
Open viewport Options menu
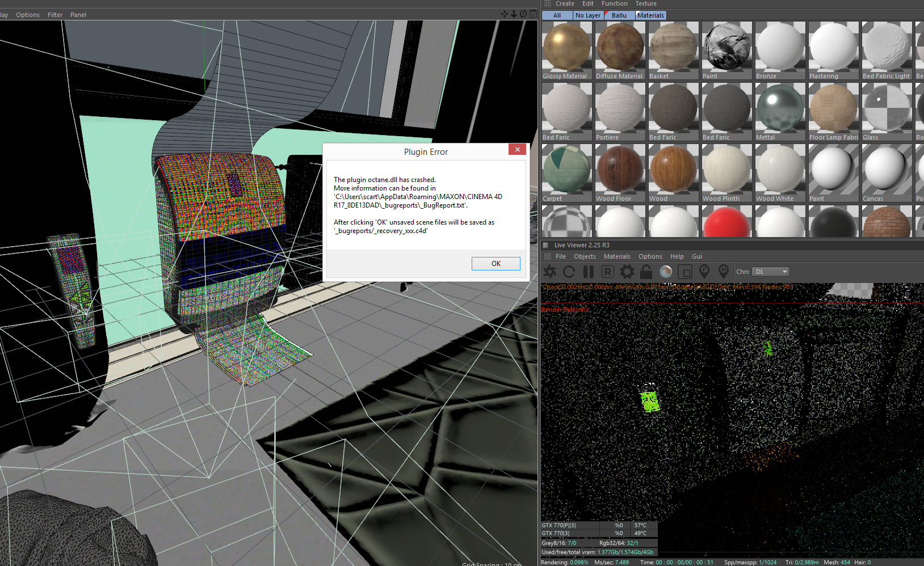click(x=28, y=15)
